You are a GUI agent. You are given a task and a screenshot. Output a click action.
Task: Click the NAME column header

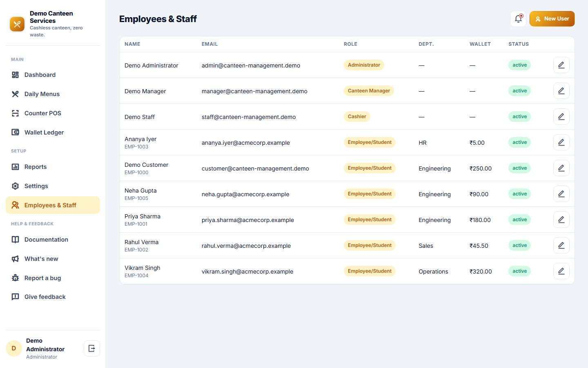132,44
